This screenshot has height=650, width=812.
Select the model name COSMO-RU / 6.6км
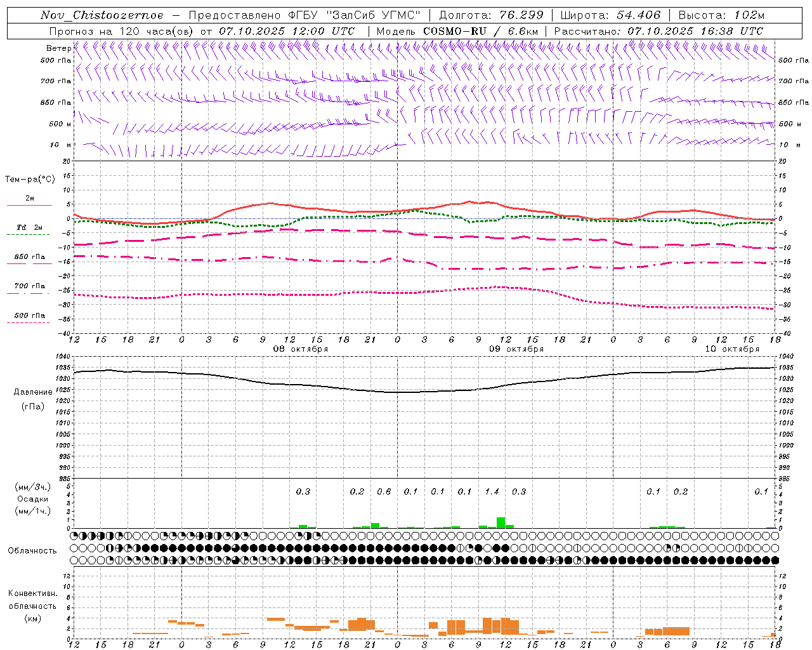[481, 31]
